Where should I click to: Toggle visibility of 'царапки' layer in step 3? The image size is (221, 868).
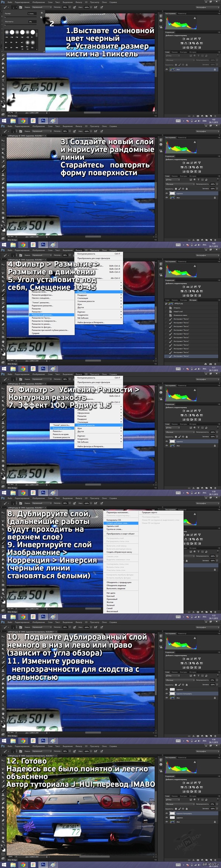(166, 193)
